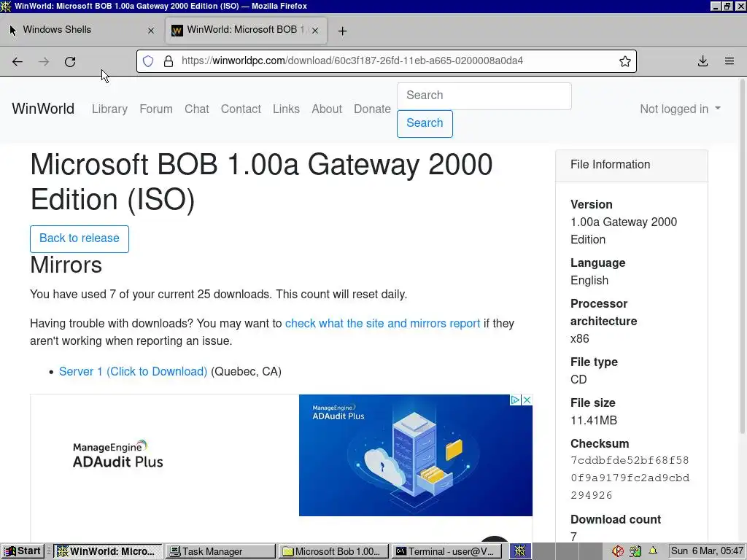
Task: Bookmark this page with the star
Action: (x=625, y=61)
